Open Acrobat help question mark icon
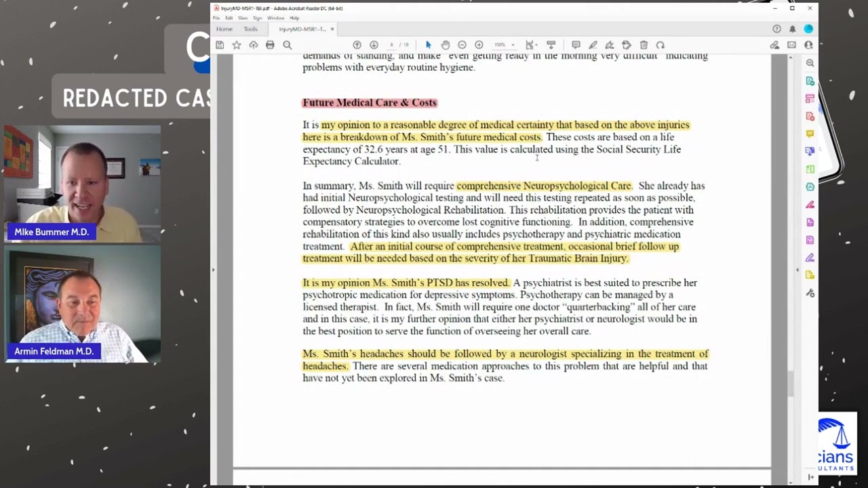868x488 pixels. pyautogui.click(x=776, y=29)
